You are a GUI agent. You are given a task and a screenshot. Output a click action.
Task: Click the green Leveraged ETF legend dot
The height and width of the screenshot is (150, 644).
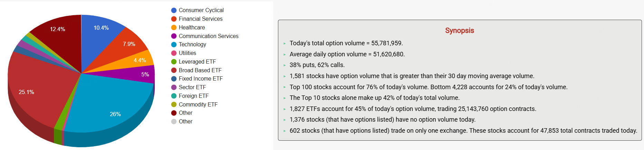click(x=174, y=62)
